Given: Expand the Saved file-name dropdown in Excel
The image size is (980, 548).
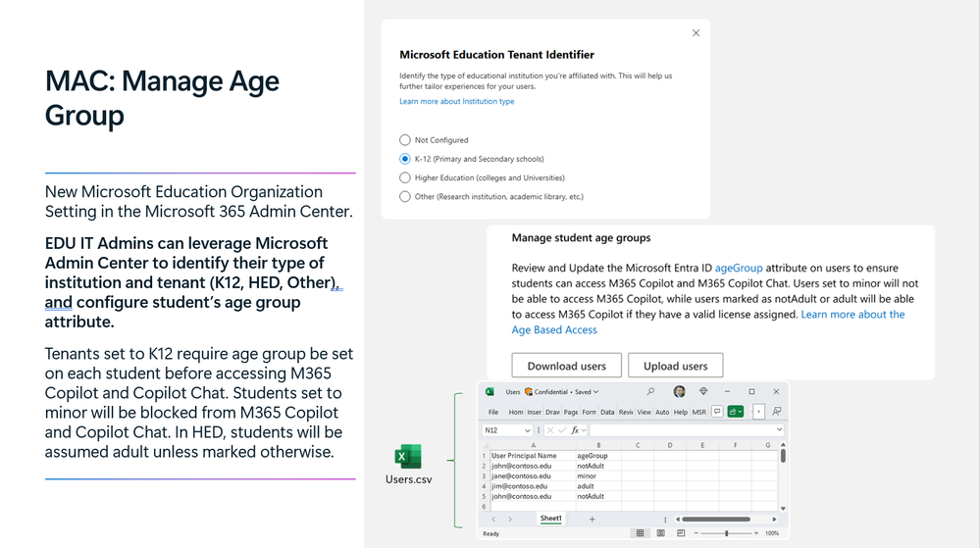Looking at the screenshot, I should 595,392.
